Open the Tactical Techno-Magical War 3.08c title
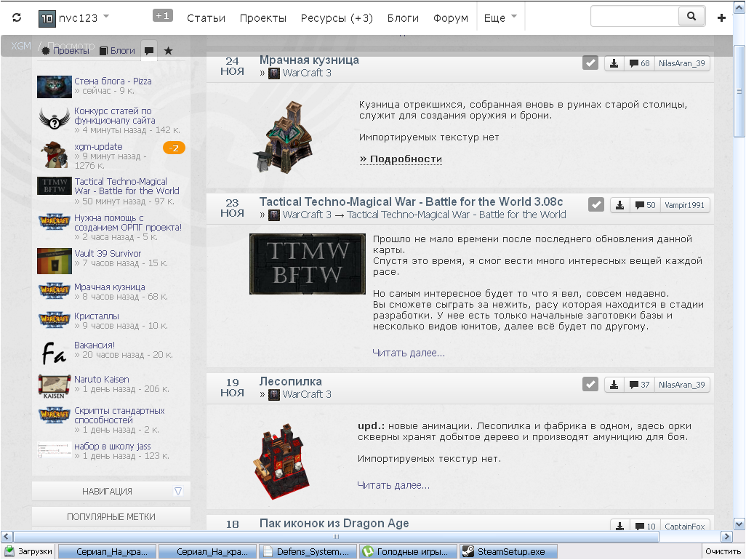The height and width of the screenshot is (560, 746). point(411,201)
